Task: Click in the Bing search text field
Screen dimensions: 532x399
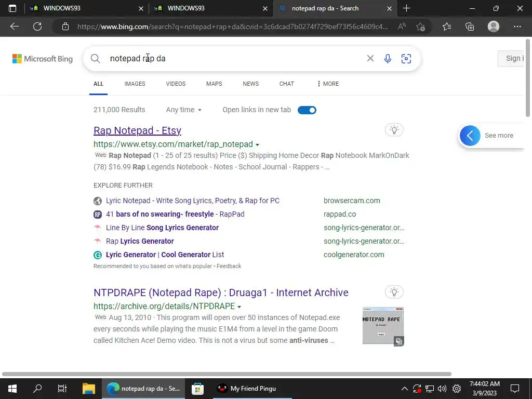Action: pyautogui.click(x=234, y=59)
